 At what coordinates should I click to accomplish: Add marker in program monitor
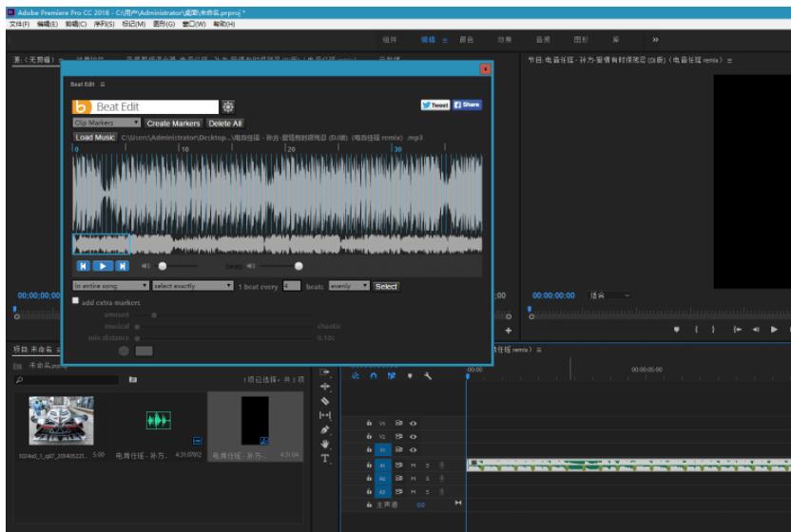click(677, 330)
